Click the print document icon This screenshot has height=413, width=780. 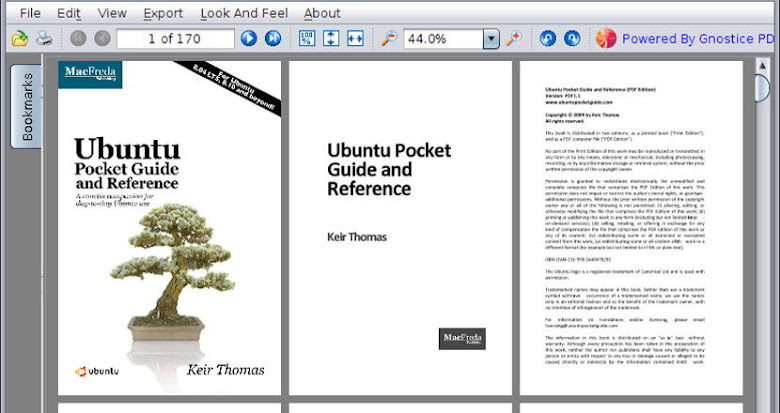pos(44,38)
